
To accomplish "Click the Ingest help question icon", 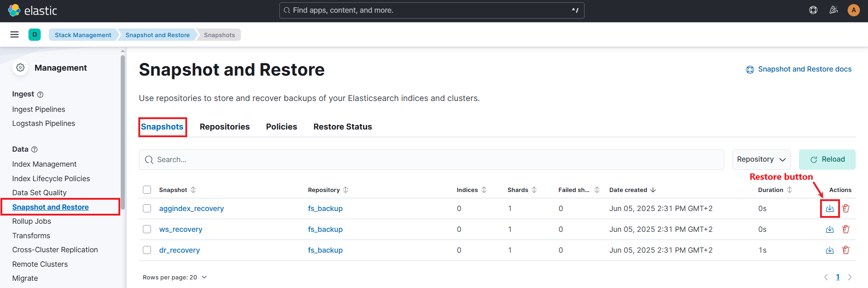I will click(x=40, y=94).
